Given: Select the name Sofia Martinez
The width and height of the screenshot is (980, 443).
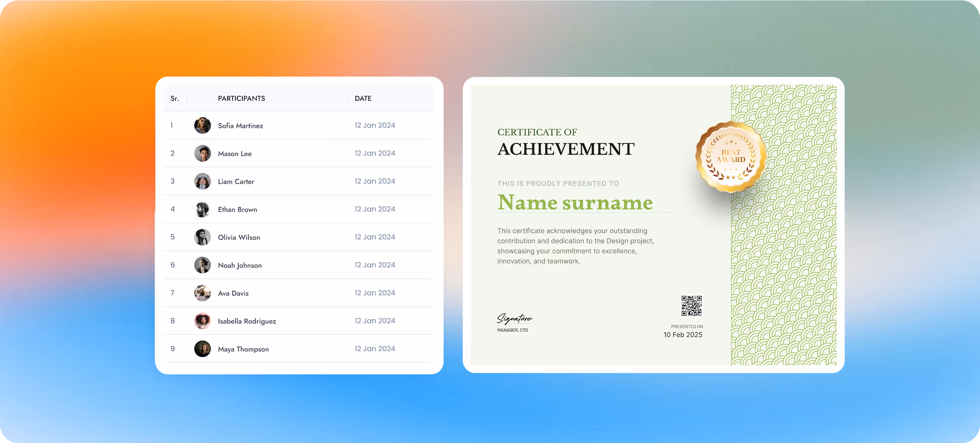Looking at the screenshot, I should [x=240, y=126].
